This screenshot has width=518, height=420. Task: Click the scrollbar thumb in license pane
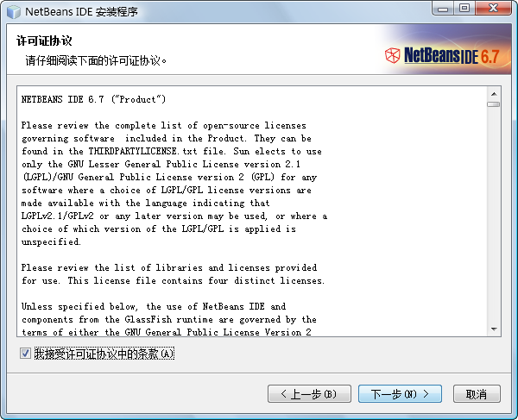494,104
